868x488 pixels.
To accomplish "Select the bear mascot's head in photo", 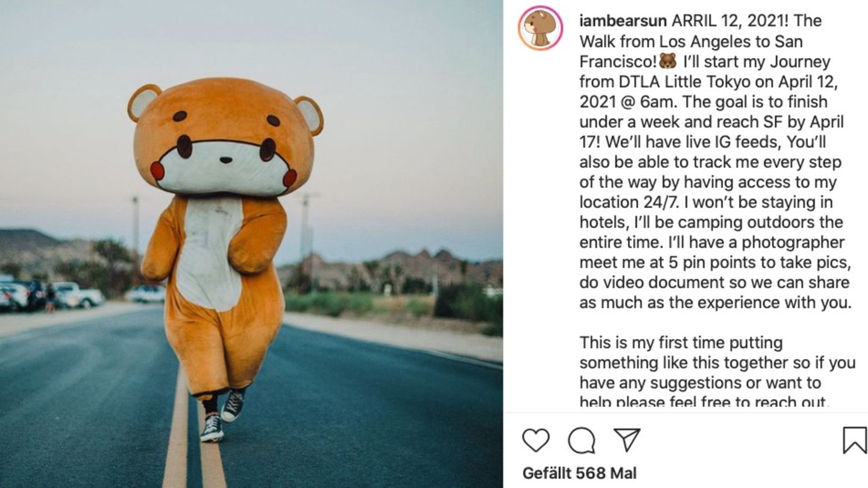I will coord(225,136).
